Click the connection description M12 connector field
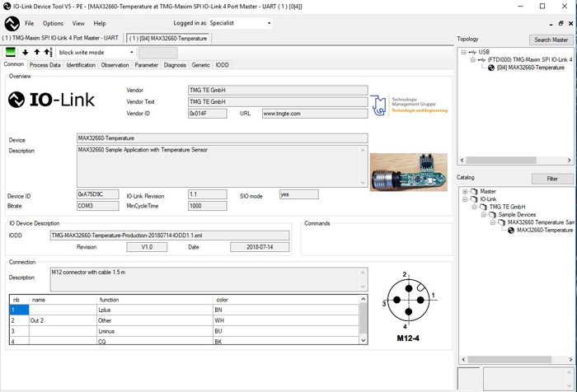Viewport: 577px width, 392px height. [209, 279]
